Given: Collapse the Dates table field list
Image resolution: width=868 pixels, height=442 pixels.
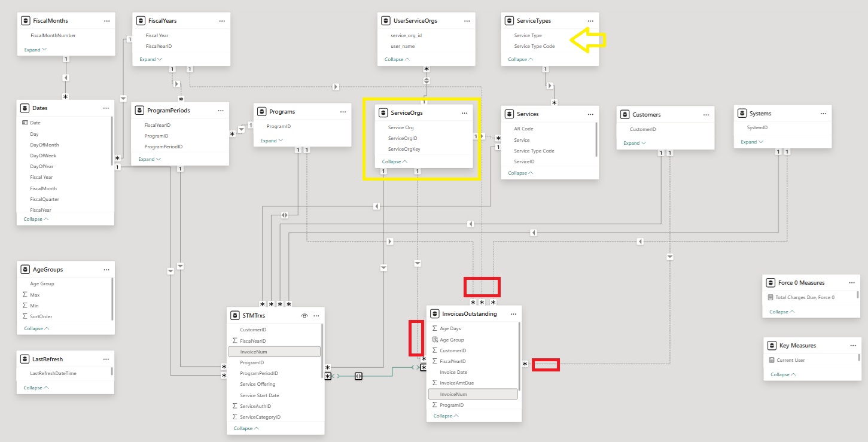Looking at the screenshot, I should pyautogui.click(x=36, y=220).
